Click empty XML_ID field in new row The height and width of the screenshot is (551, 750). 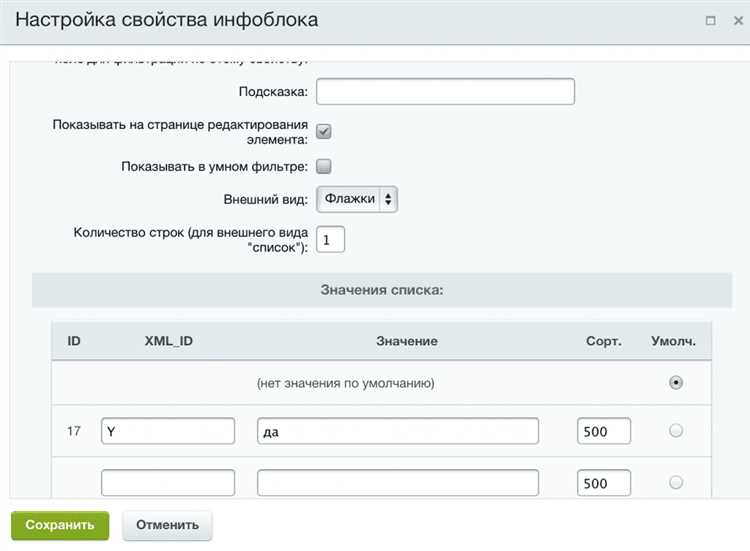(x=168, y=483)
